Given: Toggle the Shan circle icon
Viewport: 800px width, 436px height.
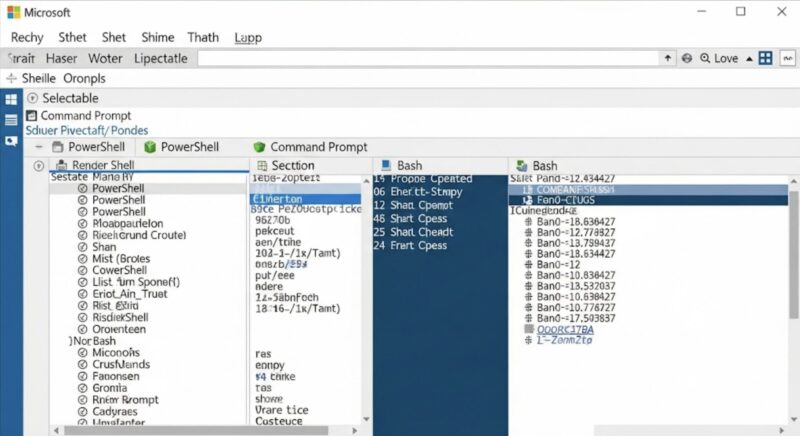Looking at the screenshot, I should point(83,247).
